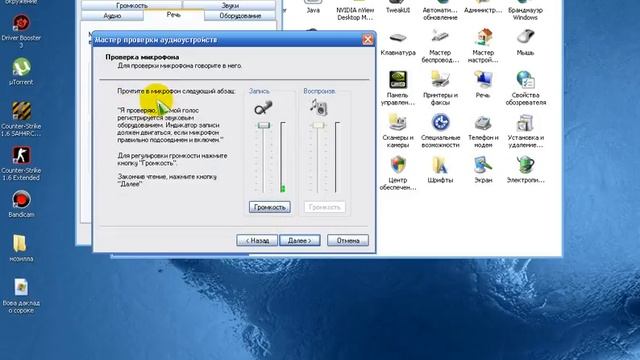
Task: Open the Экран display icon
Action: (483, 165)
